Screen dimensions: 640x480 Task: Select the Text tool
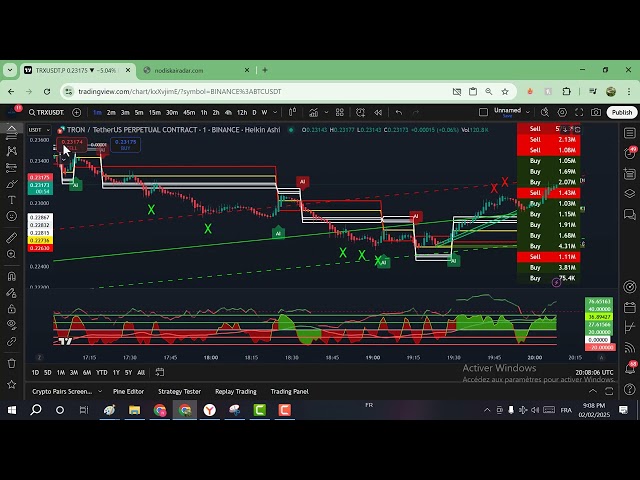pos(11,200)
